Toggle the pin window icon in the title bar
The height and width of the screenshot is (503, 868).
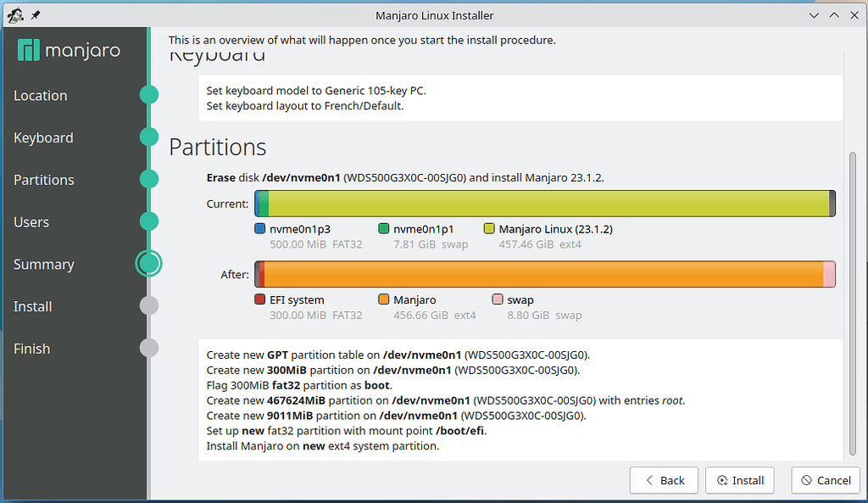(35, 15)
